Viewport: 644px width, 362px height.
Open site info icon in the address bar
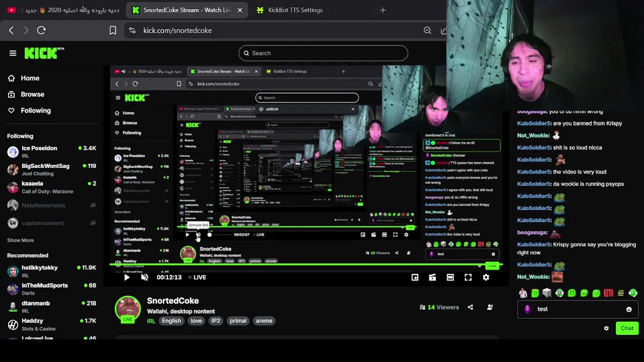(132, 31)
